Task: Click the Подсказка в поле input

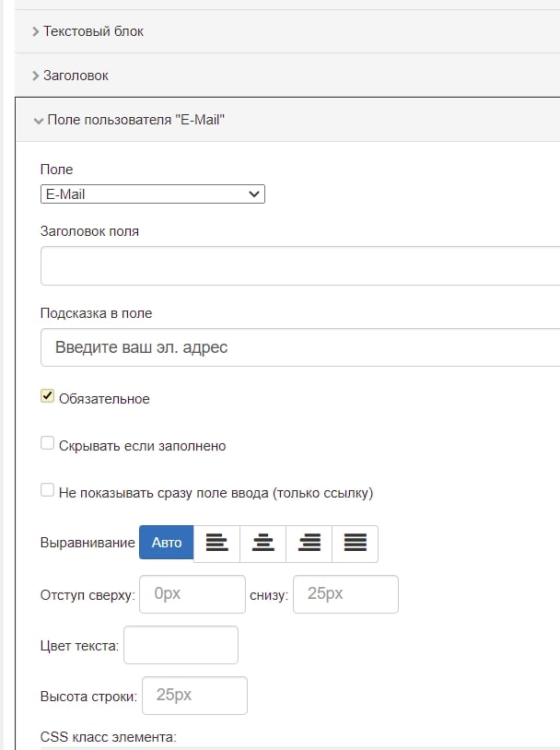Action: pos(300,347)
